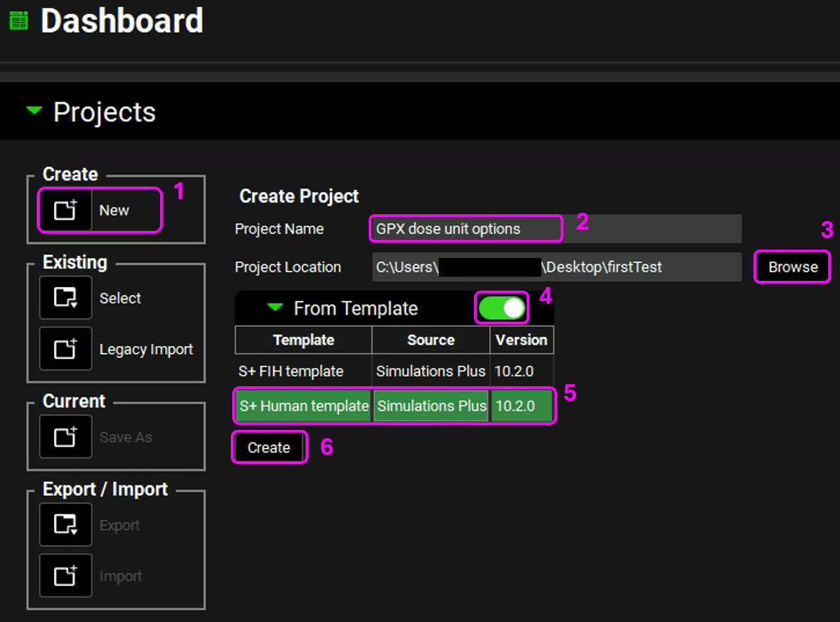Click the New project icon
Screen dimensions: 840x622
coord(65,210)
